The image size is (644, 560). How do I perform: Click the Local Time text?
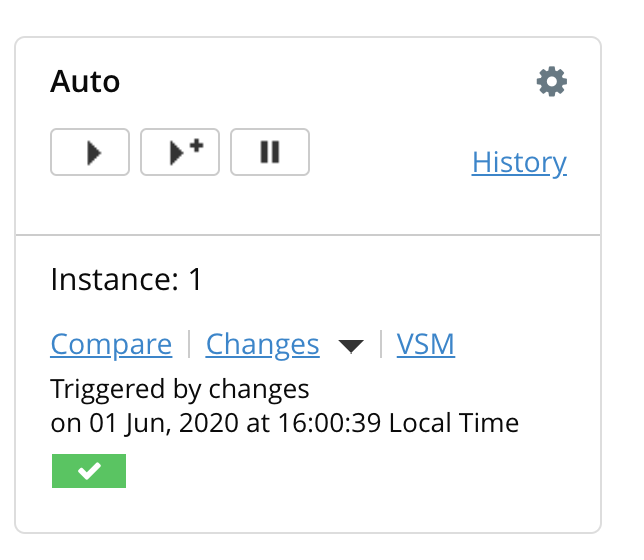[453, 423]
